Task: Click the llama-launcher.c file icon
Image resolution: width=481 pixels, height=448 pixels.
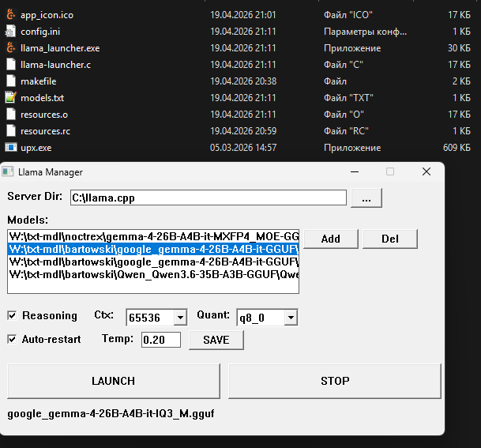Action: coord(11,65)
